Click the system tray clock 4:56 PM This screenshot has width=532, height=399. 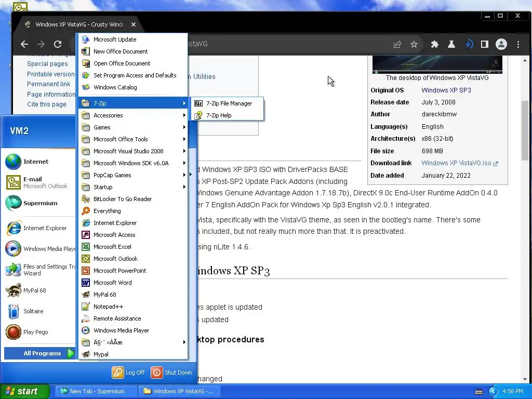click(513, 391)
